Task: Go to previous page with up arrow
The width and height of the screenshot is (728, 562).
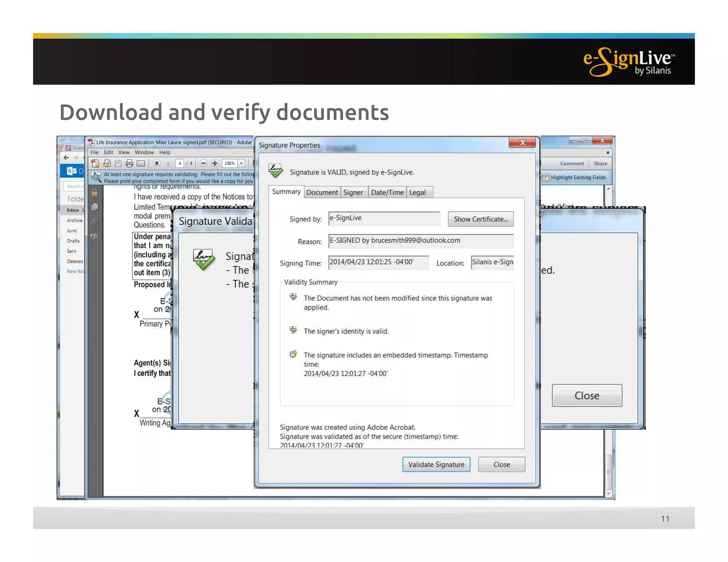Action: 156,163
